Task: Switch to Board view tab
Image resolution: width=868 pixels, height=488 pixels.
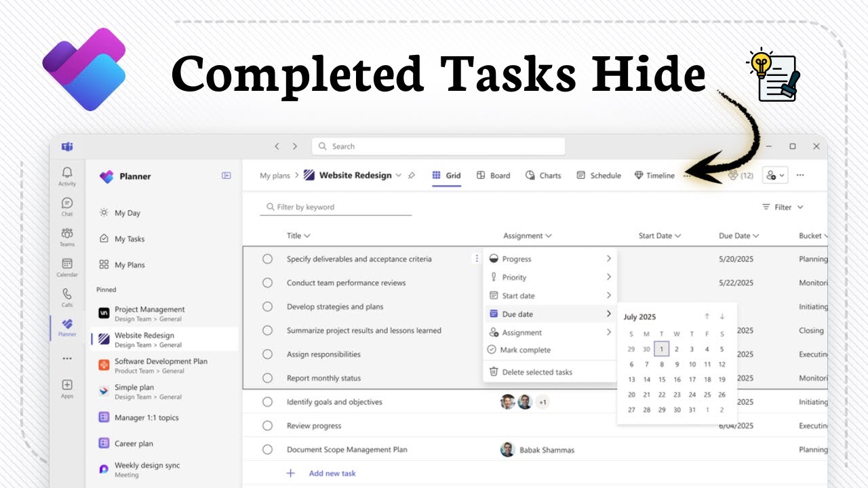Action: point(493,176)
